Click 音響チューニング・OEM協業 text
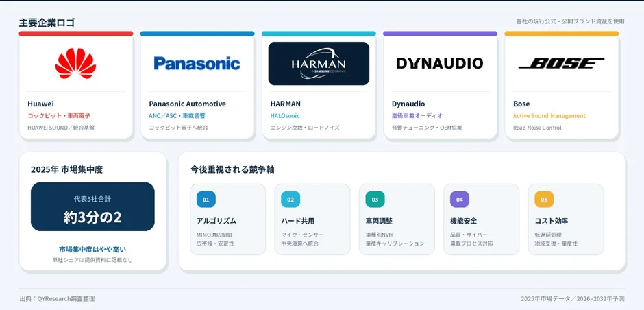644x310 pixels. click(427, 128)
